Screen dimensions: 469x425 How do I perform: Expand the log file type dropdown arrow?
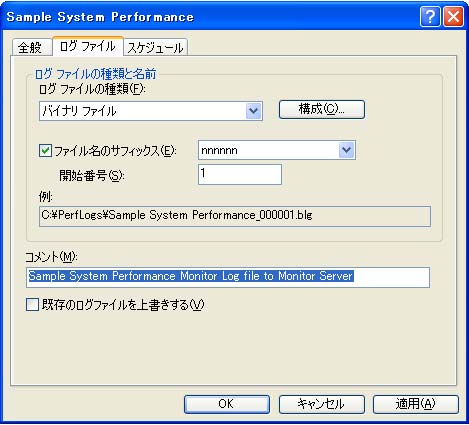253,111
